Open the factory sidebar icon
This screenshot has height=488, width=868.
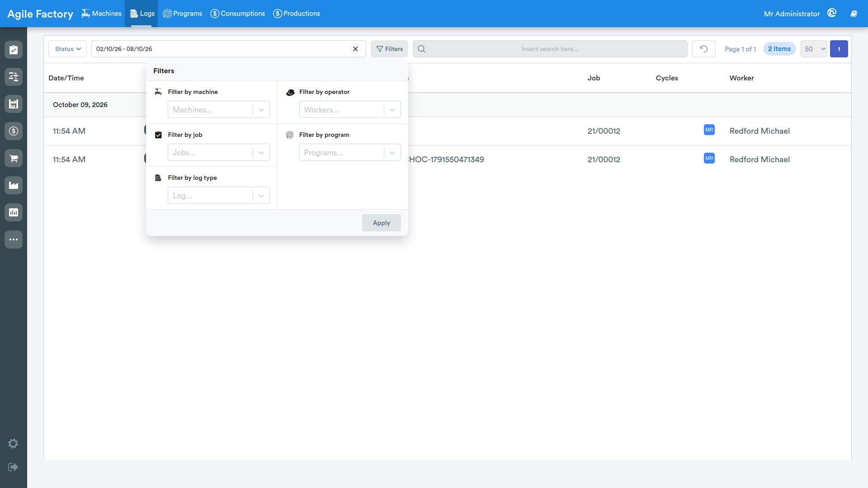coord(14,185)
